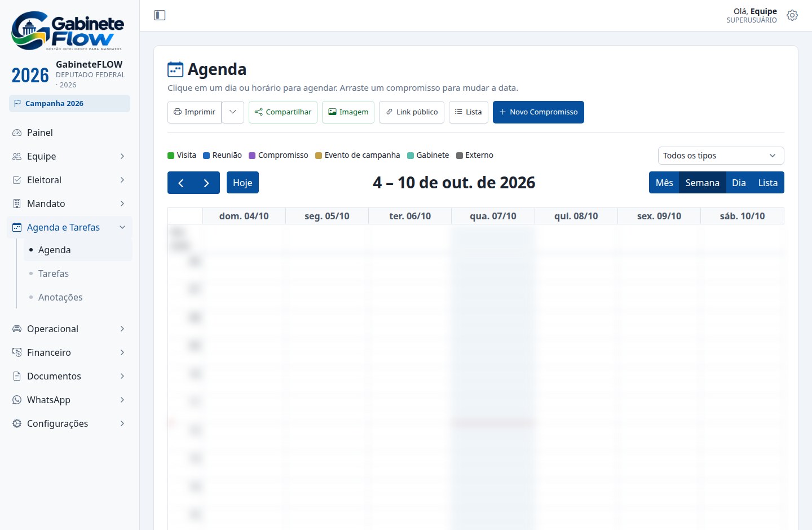Click the GabineteFlow logo
The image size is (812, 530).
click(68, 30)
